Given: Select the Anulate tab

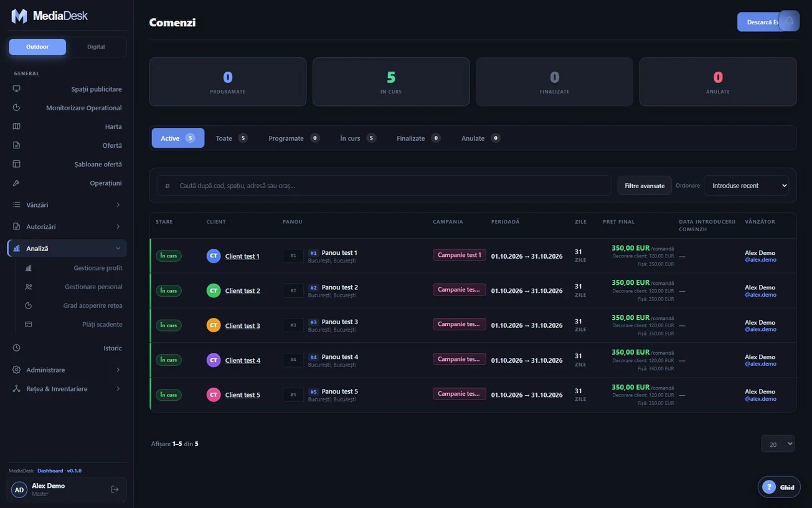Looking at the screenshot, I should (x=481, y=138).
